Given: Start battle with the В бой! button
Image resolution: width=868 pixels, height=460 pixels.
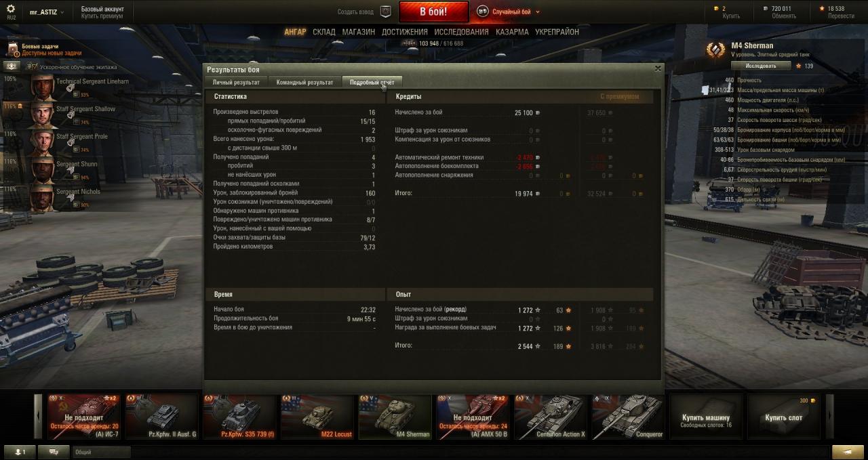Looking at the screenshot, I should 433,12.
